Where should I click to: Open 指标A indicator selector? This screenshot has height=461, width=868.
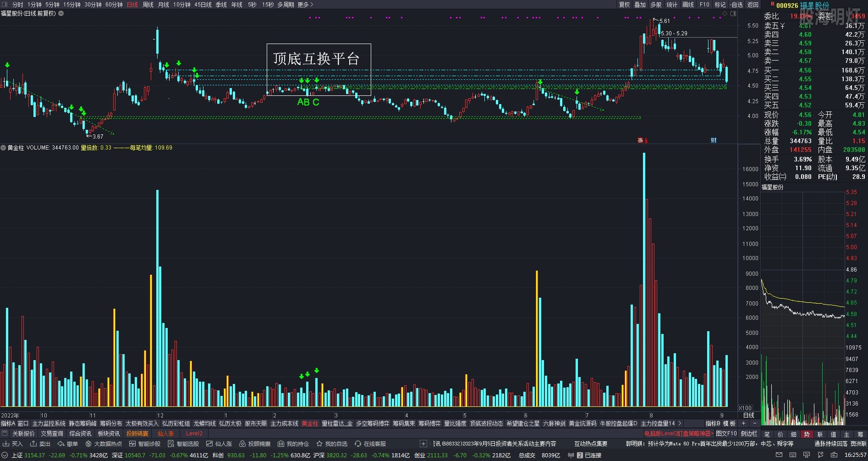[x=8, y=423]
